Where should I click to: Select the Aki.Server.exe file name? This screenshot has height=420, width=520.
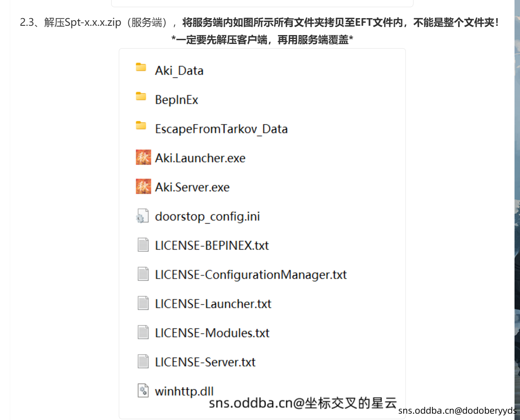(192, 187)
